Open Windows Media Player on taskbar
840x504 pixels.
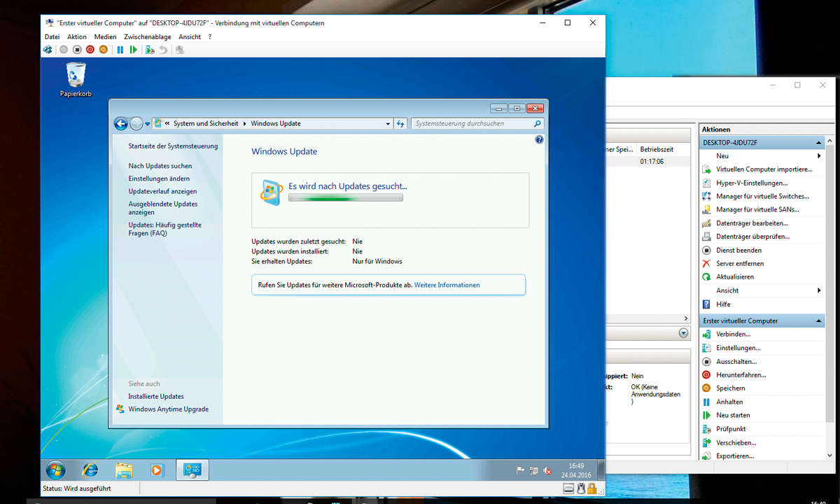point(156,470)
